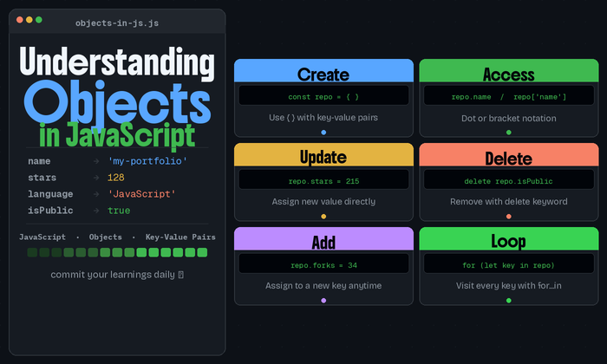Select the 'JavaScript' string value
The image size is (607, 364).
[x=141, y=194]
